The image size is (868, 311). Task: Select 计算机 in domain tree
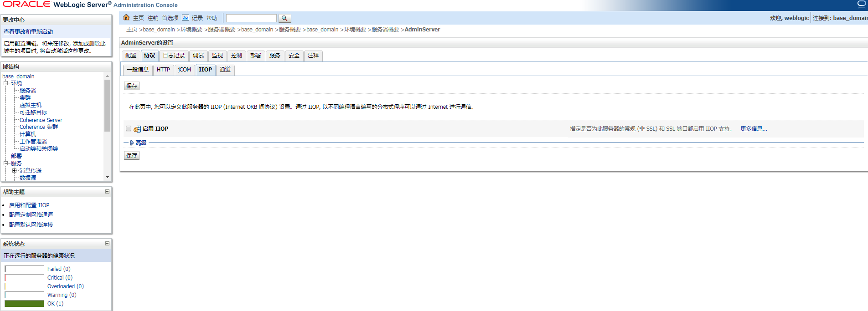[x=28, y=134]
